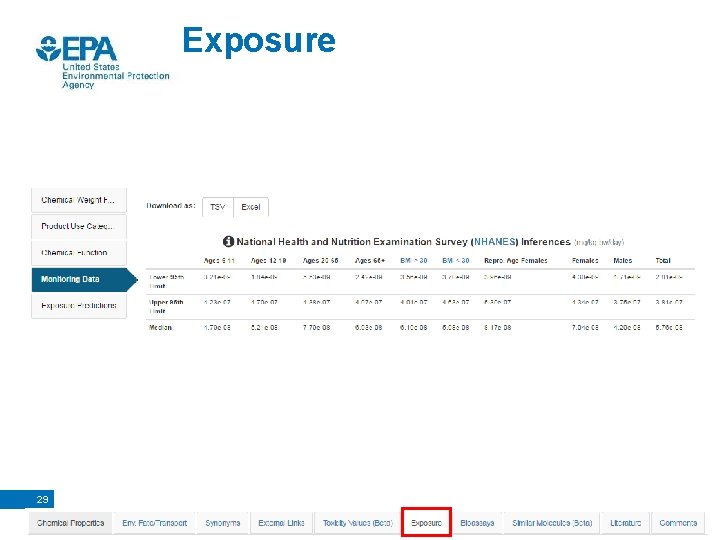Click the Females column header

pos(585,260)
